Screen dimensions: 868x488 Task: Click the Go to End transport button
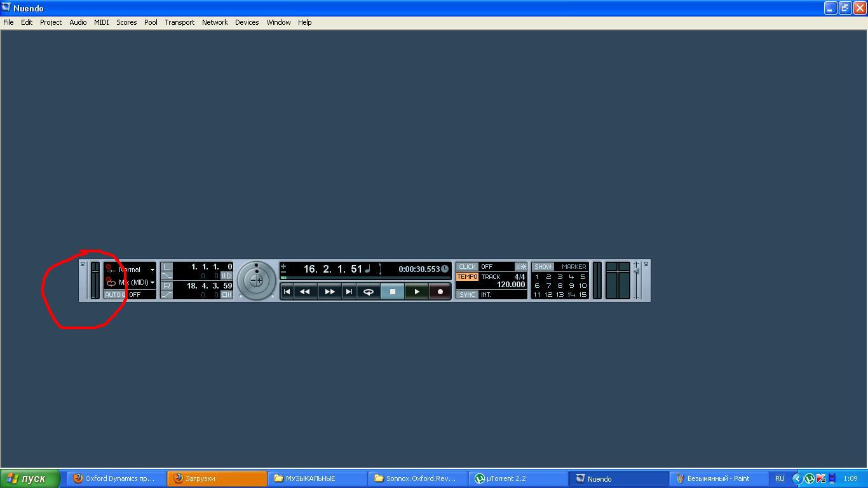pyautogui.click(x=349, y=292)
